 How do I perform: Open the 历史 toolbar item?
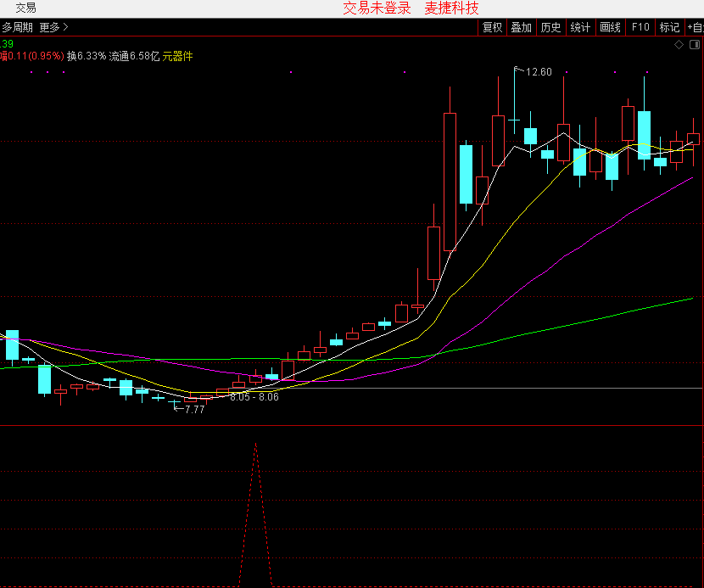click(x=550, y=27)
